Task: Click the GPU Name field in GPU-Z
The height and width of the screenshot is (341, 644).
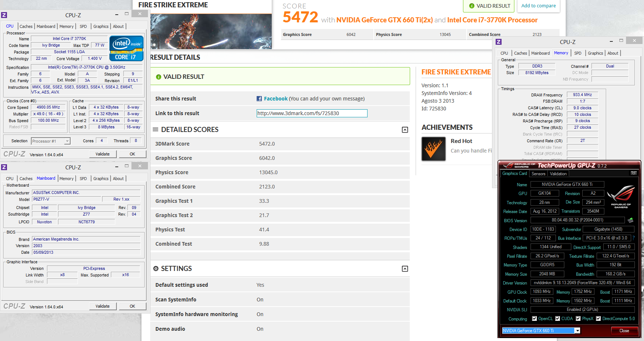Action: (567, 184)
